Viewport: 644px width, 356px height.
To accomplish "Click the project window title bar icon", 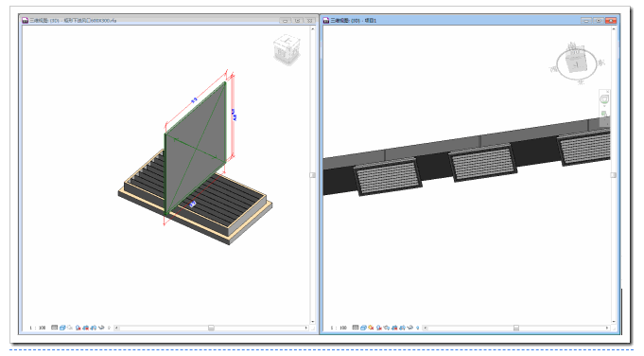I will pyautogui.click(x=326, y=20).
